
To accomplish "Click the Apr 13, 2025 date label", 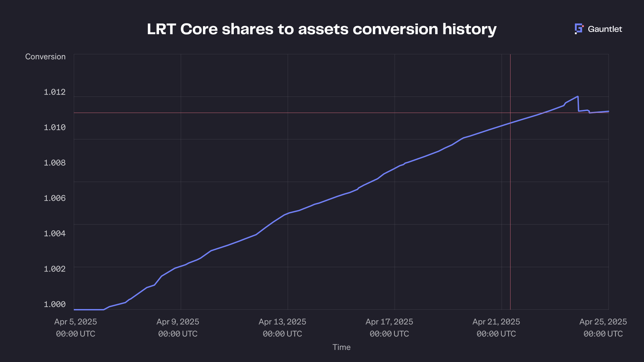I will pos(282,322).
